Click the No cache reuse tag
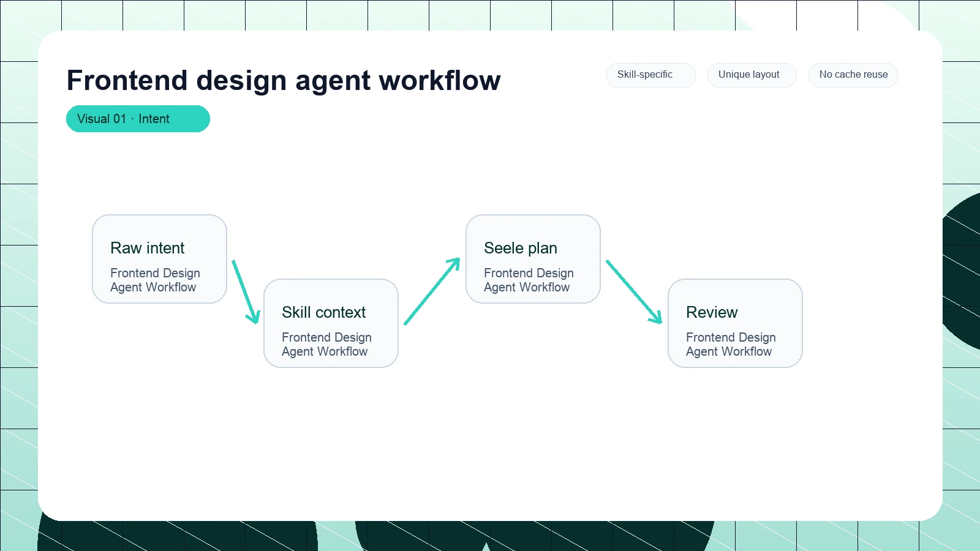The width and height of the screenshot is (980, 551). tap(853, 75)
